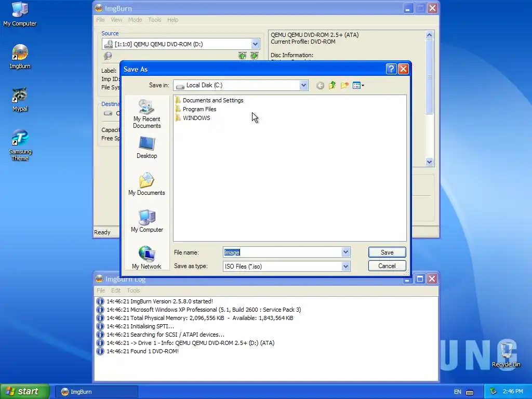Click the keyboard icon in taskbar

pos(470,392)
